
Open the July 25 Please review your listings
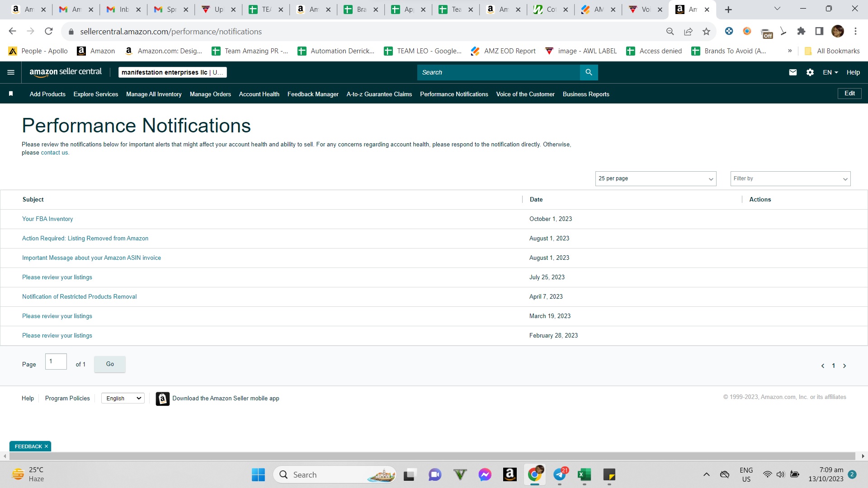tap(57, 277)
